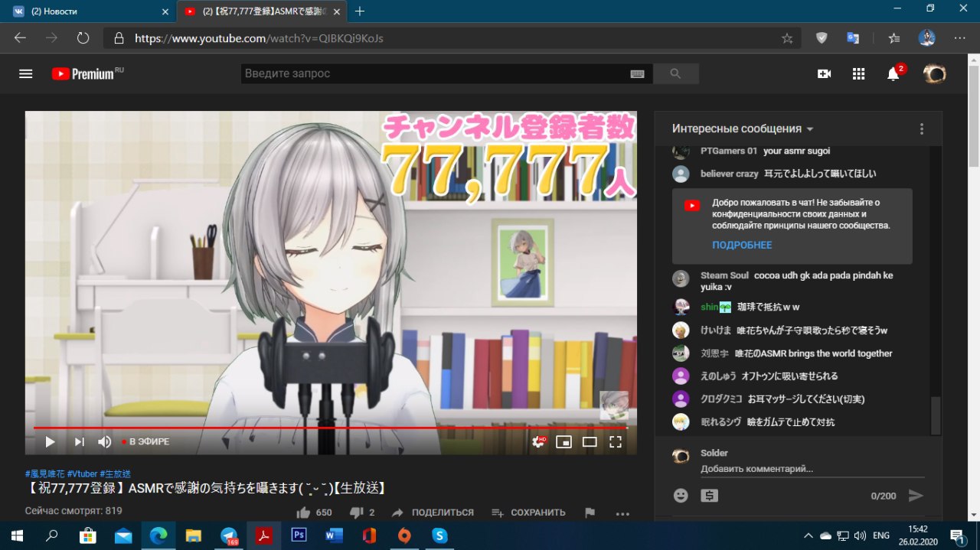
Task: Open the account avatar menu
Action: point(934,73)
